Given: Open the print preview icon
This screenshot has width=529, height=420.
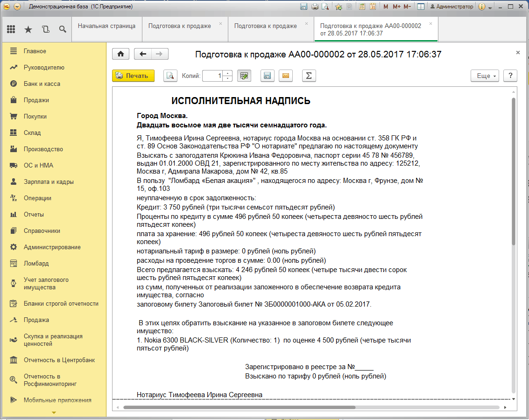Looking at the screenshot, I should click(170, 76).
